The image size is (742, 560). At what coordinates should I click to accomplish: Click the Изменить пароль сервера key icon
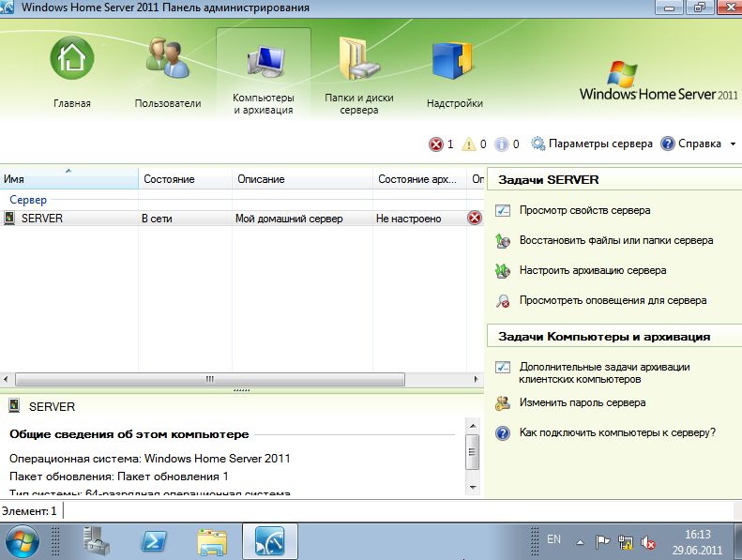pyautogui.click(x=503, y=402)
